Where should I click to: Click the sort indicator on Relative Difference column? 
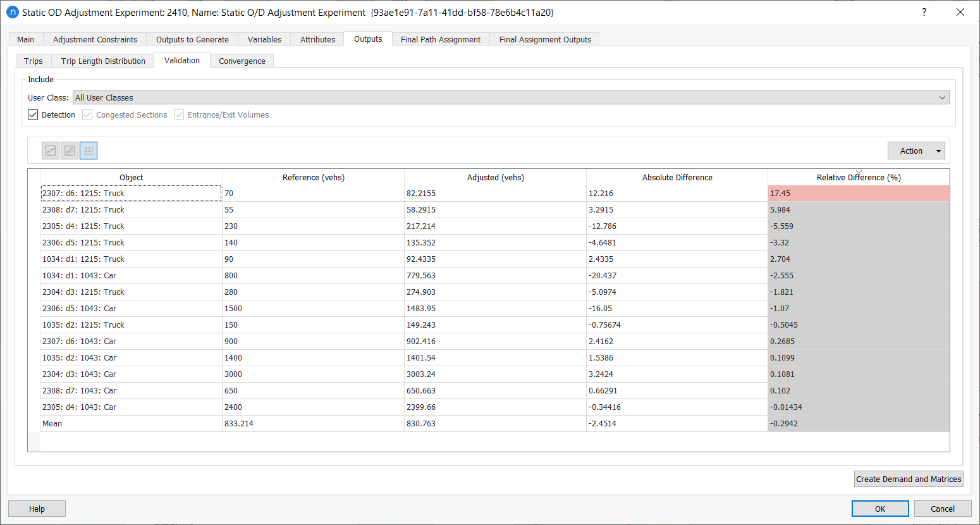click(859, 171)
